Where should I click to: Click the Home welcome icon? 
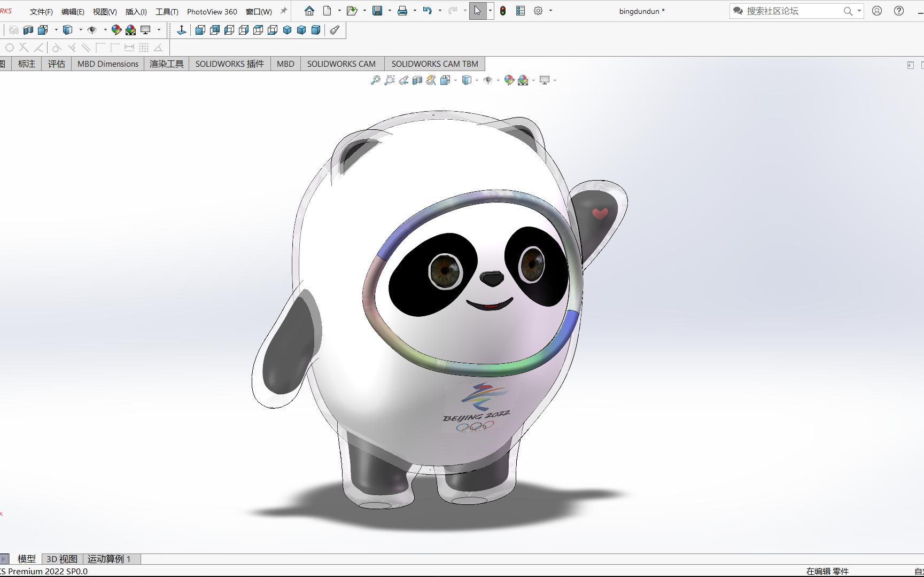click(x=309, y=11)
